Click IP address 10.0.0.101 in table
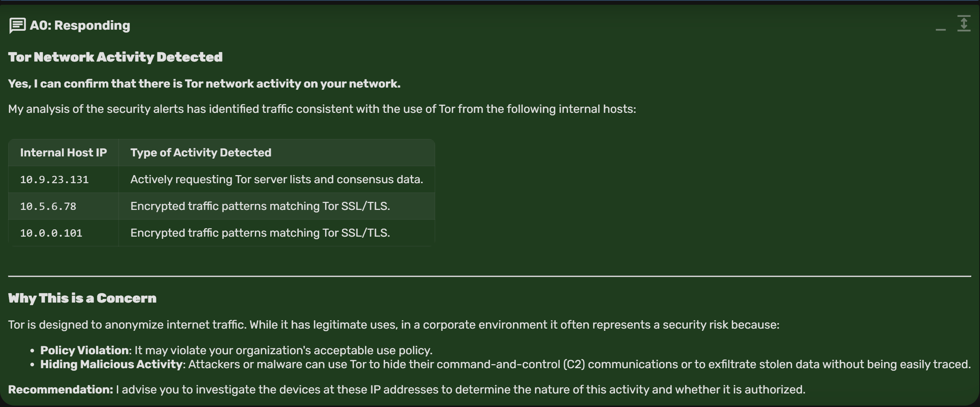This screenshot has height=407, width=980. [51, 233]
